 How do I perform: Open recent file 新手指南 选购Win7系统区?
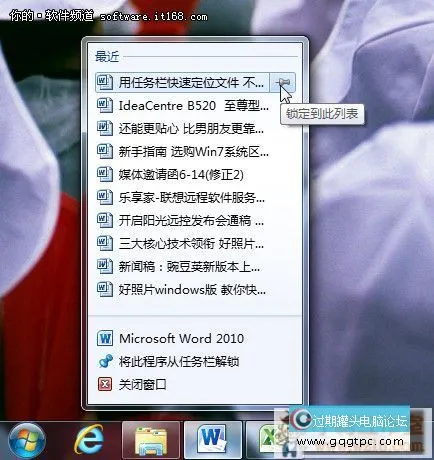pyautogui.click(x=195, y=152)
